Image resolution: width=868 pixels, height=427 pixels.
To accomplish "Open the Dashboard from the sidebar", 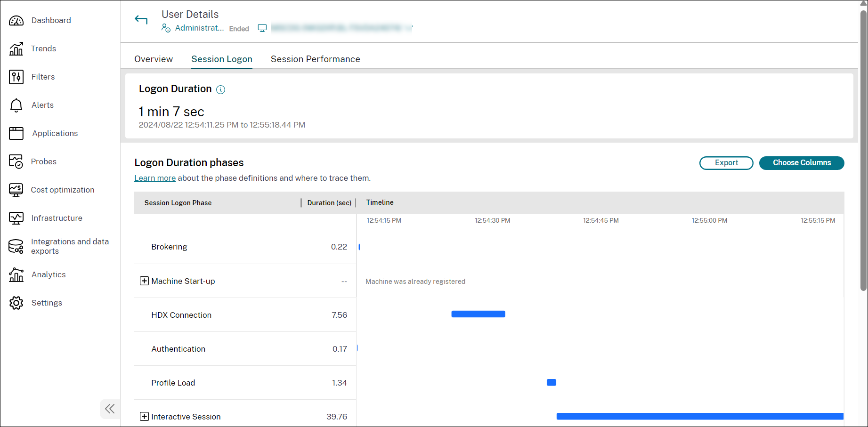I will pos(50,20).
